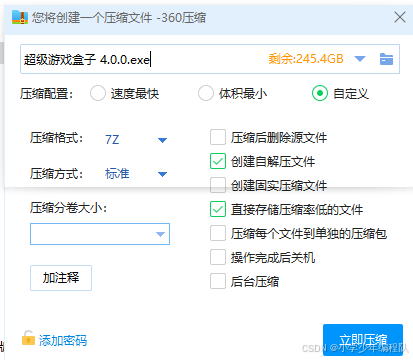Click the dialog title 您将创建一个压缩文件 -360压缩
This screenshot has height=360, width=413.
(x=119, y=17)
